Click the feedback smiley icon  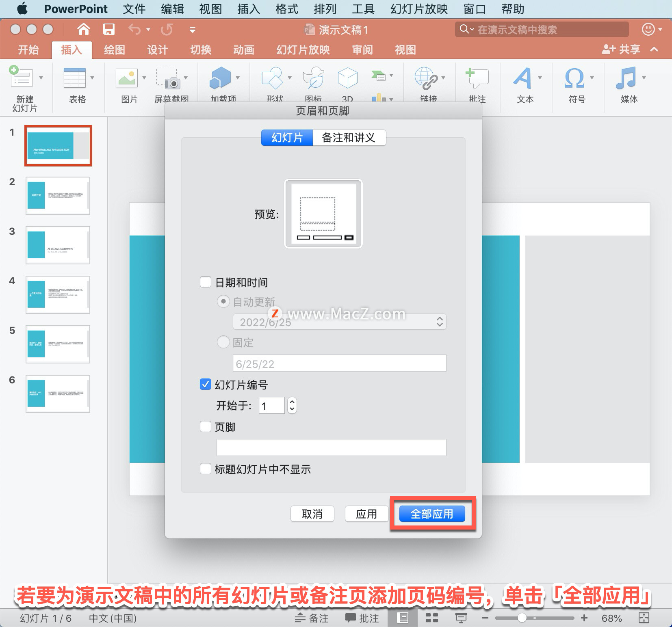pos(648,29)
